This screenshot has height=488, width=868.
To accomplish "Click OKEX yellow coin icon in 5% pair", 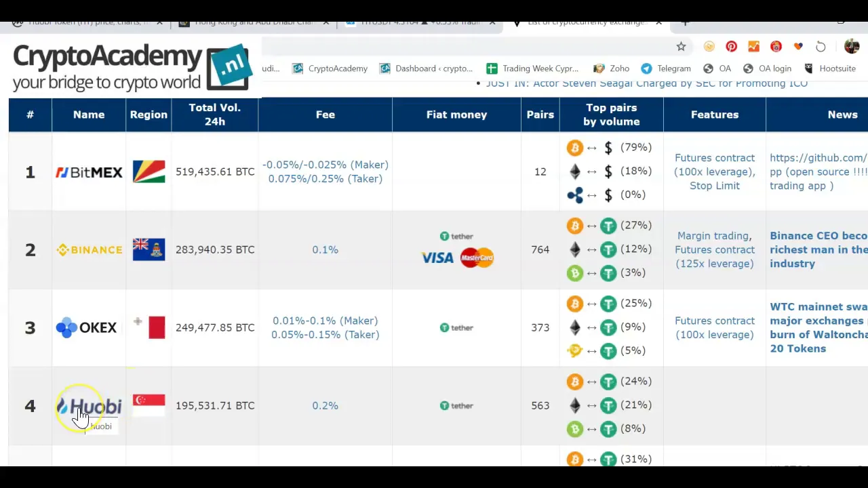I will pos(575,351).
